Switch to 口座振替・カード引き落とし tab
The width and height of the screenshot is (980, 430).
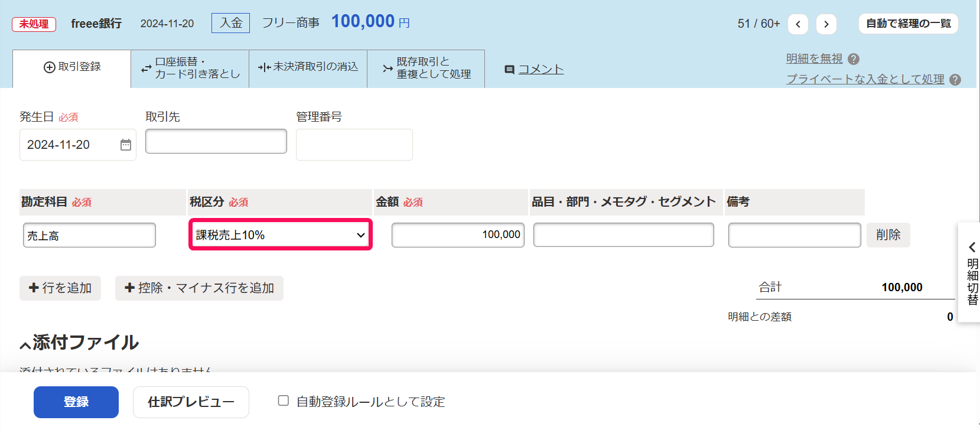click(190, 69)
